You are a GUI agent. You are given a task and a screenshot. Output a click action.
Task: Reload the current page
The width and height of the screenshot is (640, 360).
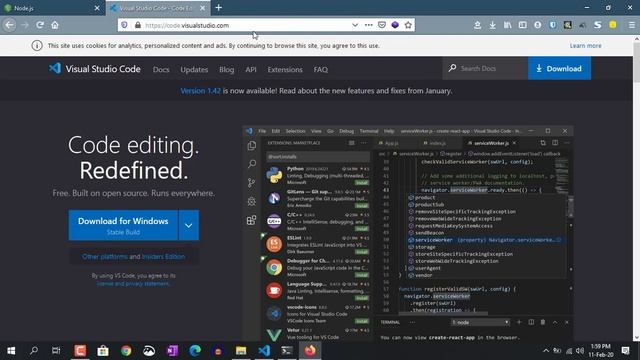click(40, 25)
